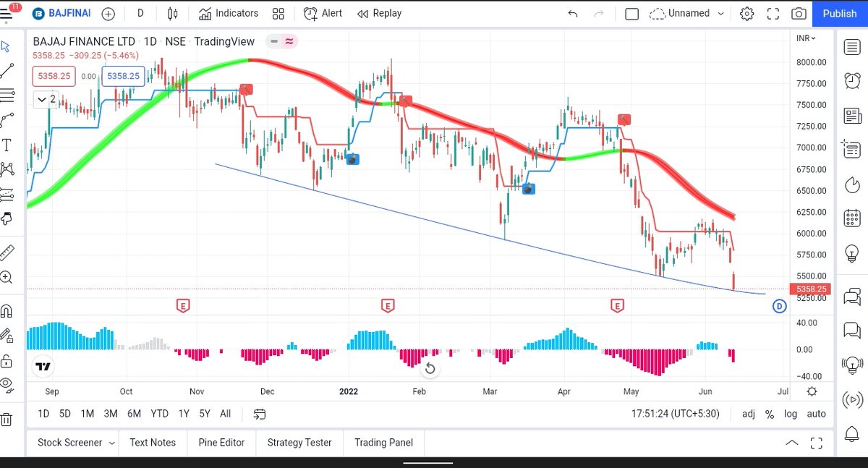This screenshot has height=468, width=868.
Task: Toggle adj price adjustment
Action: (x=749, y=414)
